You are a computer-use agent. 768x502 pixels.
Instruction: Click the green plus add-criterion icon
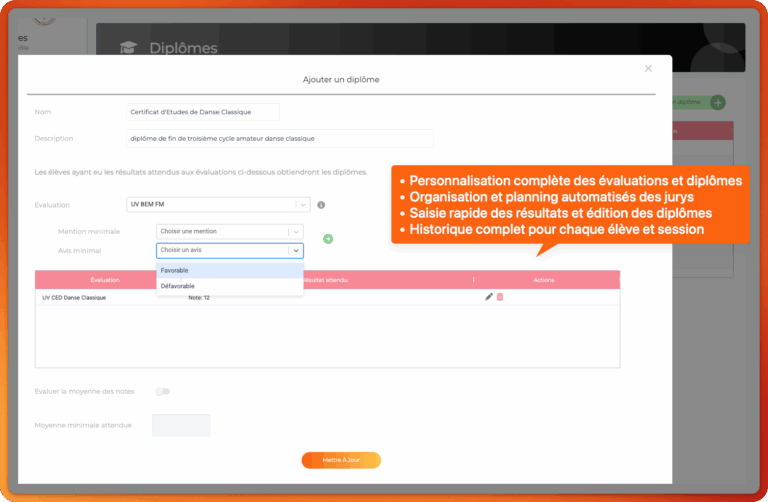pyautogui.click(x=328, y=239)
